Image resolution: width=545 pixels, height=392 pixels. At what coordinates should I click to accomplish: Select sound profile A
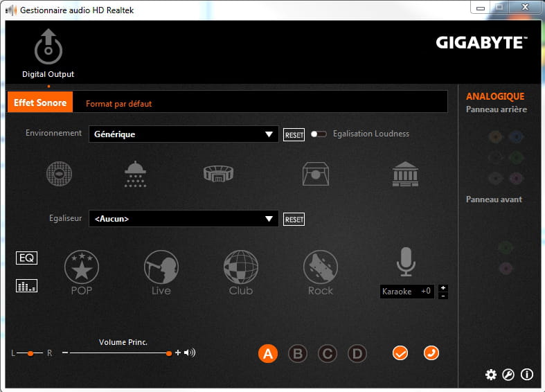point(268,354)
